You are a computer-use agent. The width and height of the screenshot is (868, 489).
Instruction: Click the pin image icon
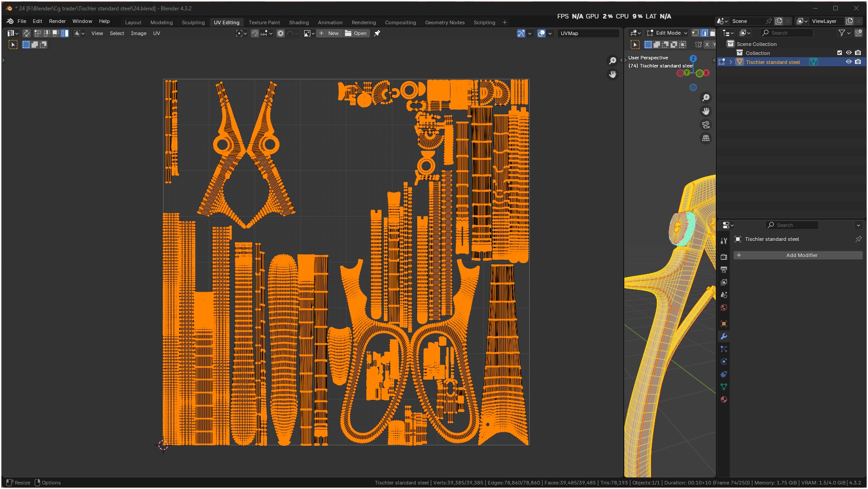(x=377, y=33)
